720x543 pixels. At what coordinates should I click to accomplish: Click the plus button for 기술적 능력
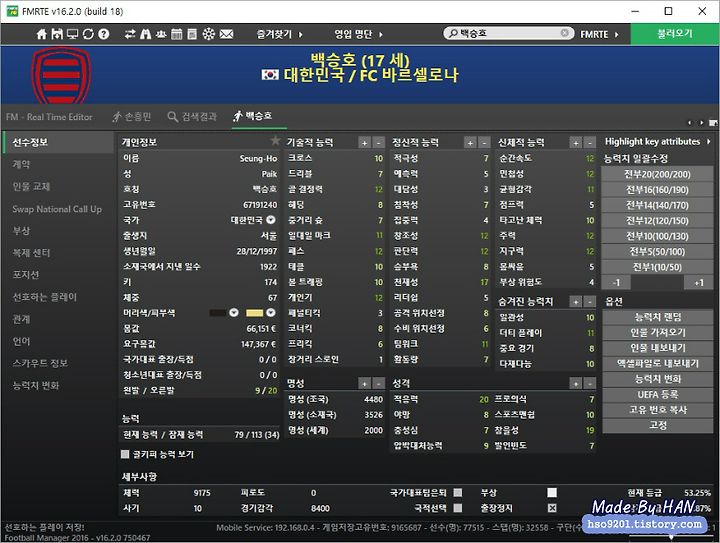[365, 143]
